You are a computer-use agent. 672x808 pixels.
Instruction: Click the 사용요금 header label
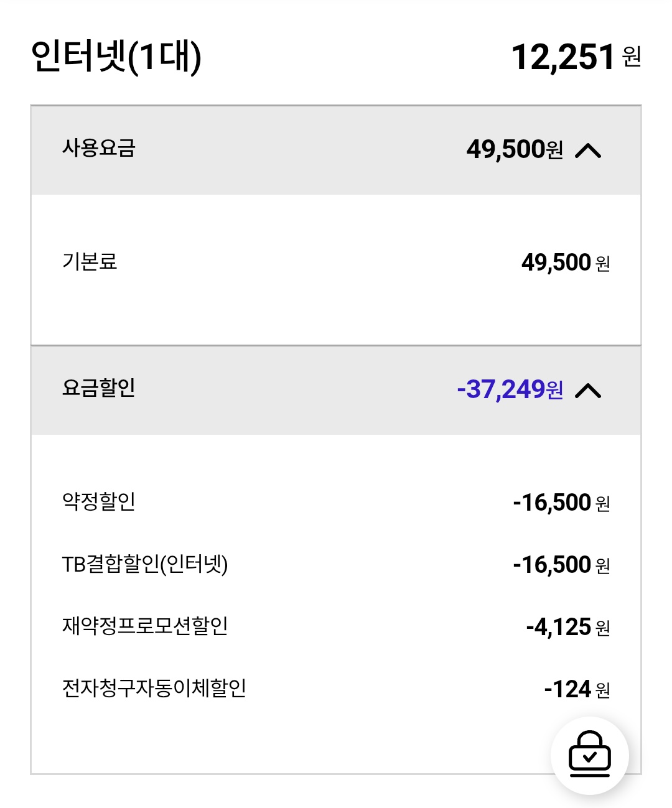point(98,148)
